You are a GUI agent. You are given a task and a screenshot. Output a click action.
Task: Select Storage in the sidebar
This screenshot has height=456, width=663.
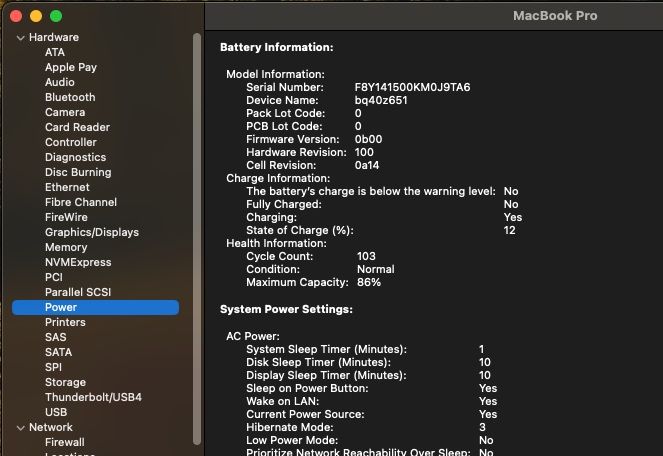click(65, 382)
